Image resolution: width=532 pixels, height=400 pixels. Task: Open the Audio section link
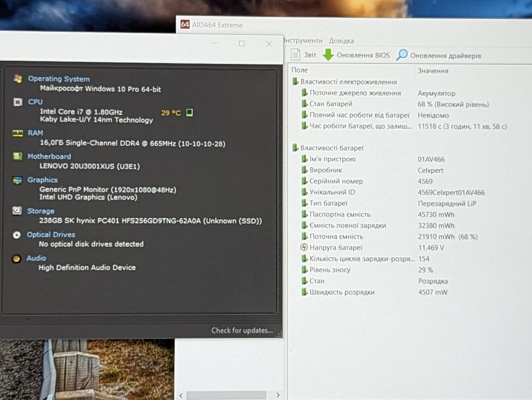pos(36,258)
